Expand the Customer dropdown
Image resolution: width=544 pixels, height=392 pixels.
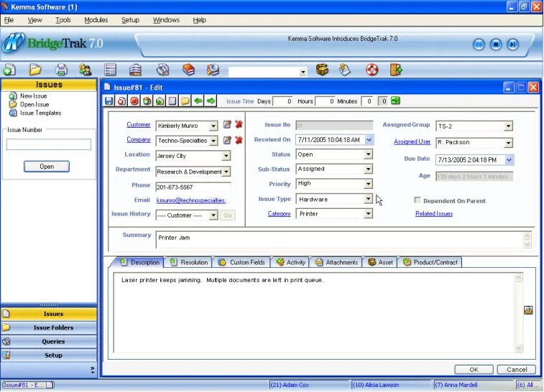213,126
